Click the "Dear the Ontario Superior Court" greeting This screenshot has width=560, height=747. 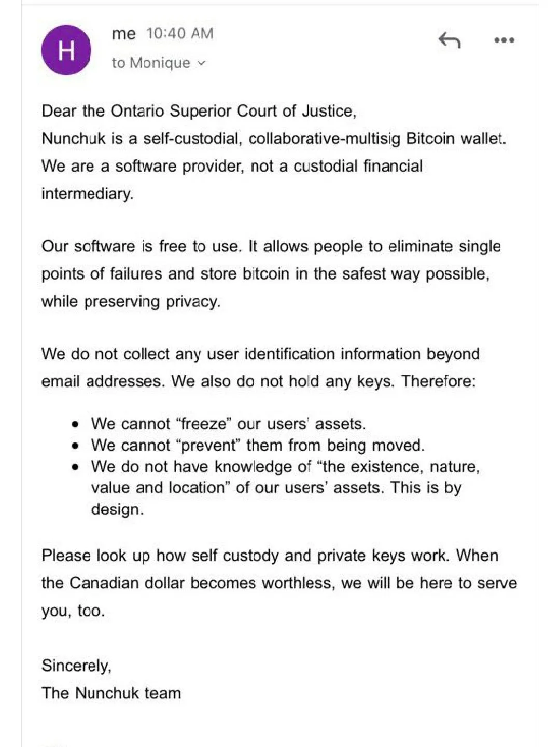[199, 111]
